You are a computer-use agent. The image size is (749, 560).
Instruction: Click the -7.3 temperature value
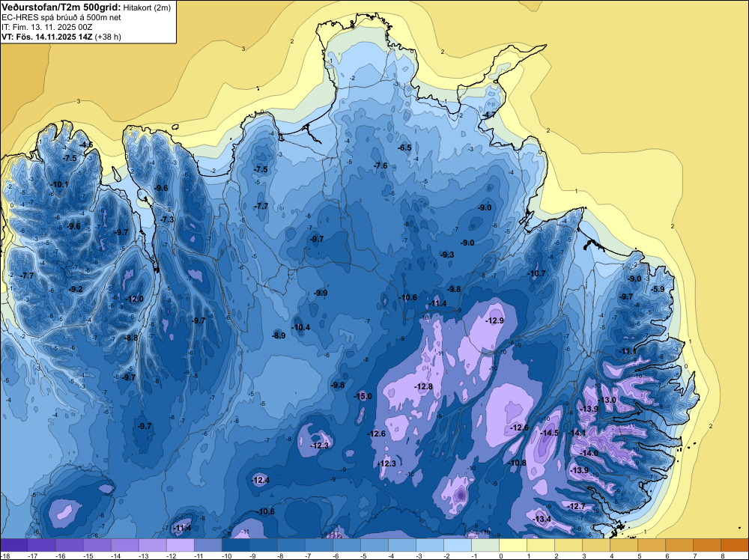pyautogui.click(x=167, y=219)
